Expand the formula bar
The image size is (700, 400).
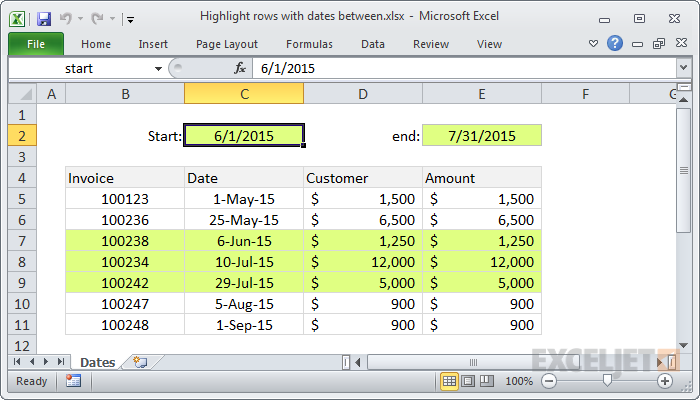(683, 68)
